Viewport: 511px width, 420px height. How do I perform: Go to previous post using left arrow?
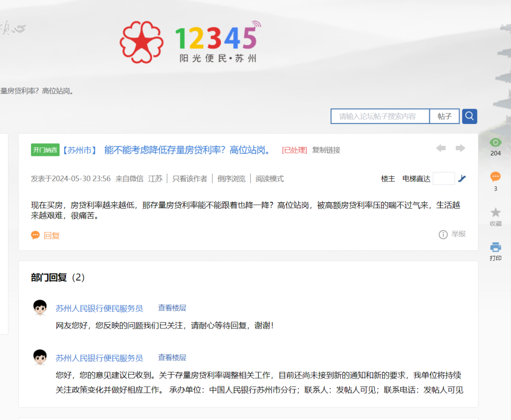(x=441, y=149)
